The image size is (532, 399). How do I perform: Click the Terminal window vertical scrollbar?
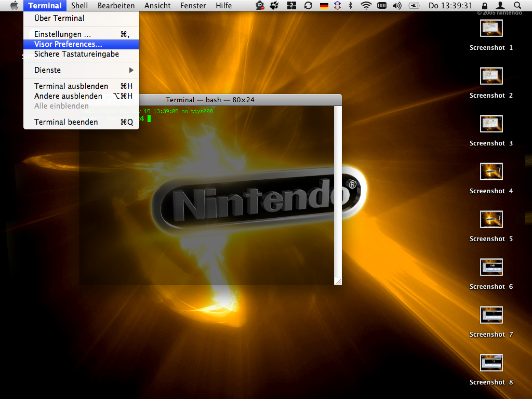pos(338,192)
